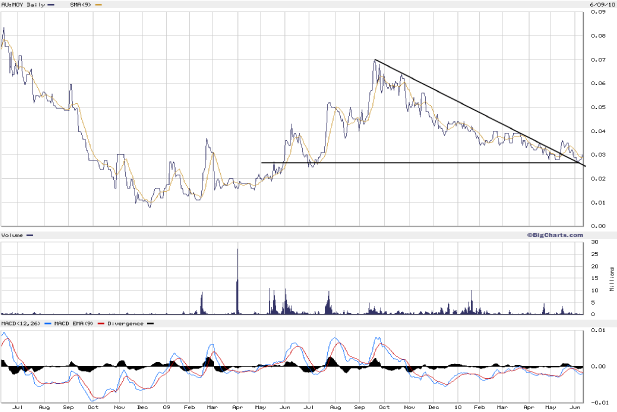Click the 30 label on volume axis
The width and height of the screenshot is (617, 412).
click(x=594, y=243)
